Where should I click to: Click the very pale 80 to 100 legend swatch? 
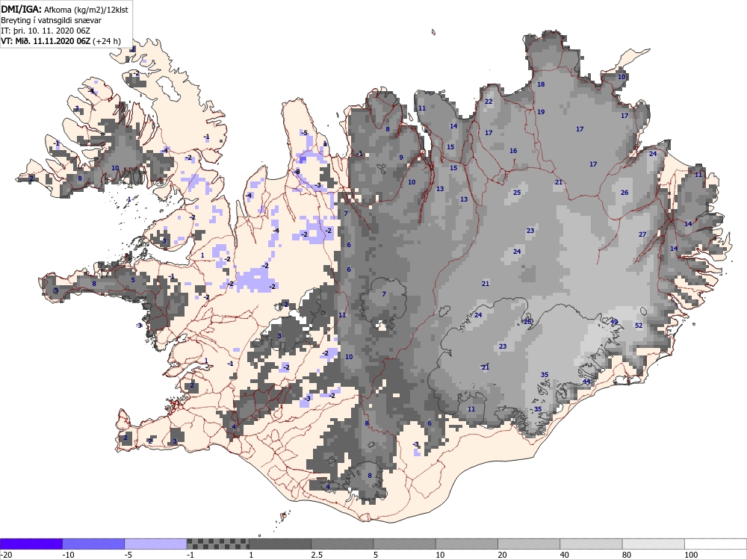point(653,544)
